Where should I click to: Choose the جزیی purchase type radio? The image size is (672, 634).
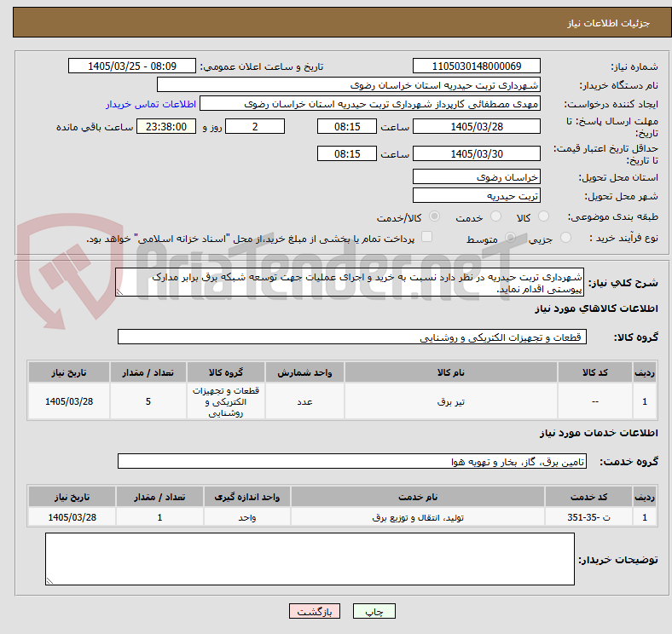[x=565, y=237]
